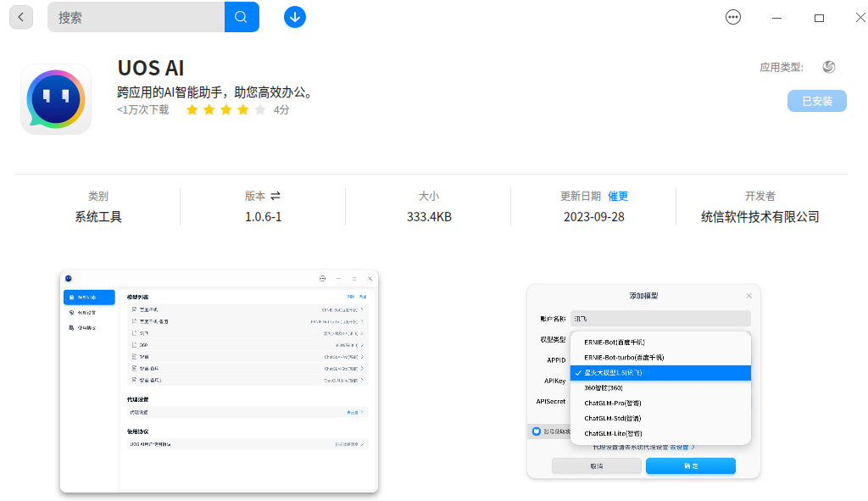Open the three-dot main menu
Image resolution: width=868 pixels, height=501 pixels.
tap(733, 18)
